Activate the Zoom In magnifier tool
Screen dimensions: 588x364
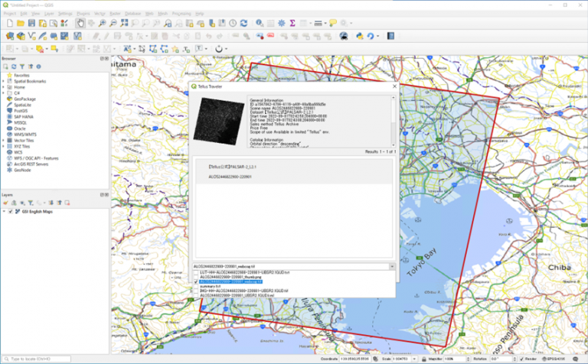pyautogui.click(x=102, y=23)
